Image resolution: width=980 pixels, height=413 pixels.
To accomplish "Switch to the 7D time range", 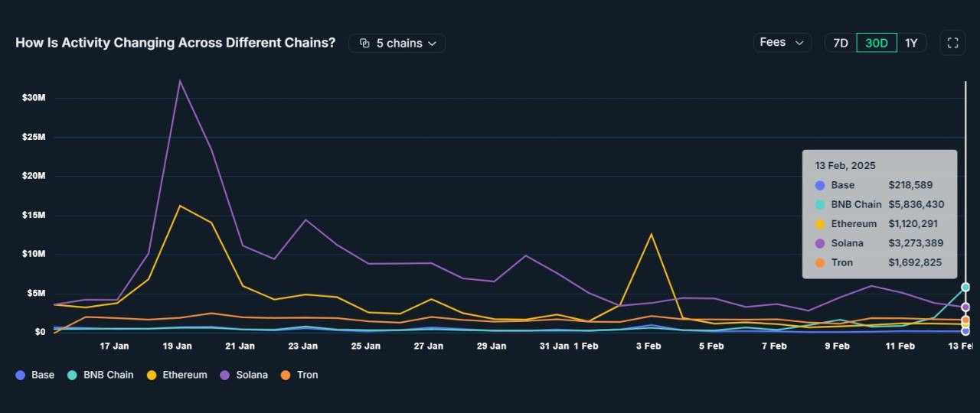I will click(840, 44).
